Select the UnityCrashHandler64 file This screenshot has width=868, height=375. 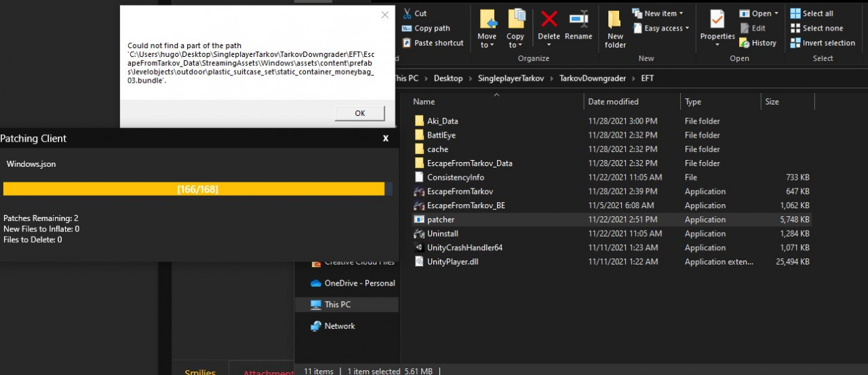(x=465, y=248)
